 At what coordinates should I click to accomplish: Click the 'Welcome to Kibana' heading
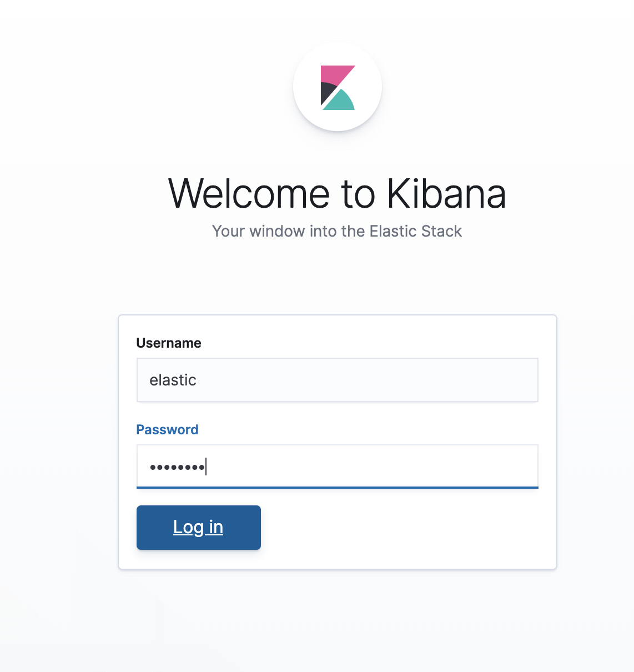coord(337,194)
